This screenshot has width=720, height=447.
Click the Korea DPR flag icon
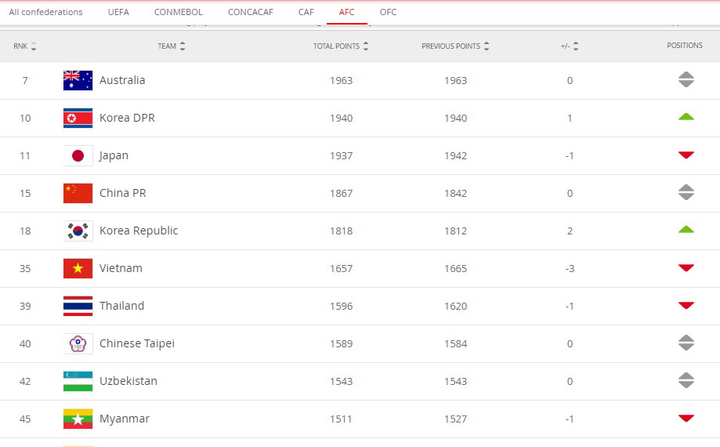(x=78, y=118)
